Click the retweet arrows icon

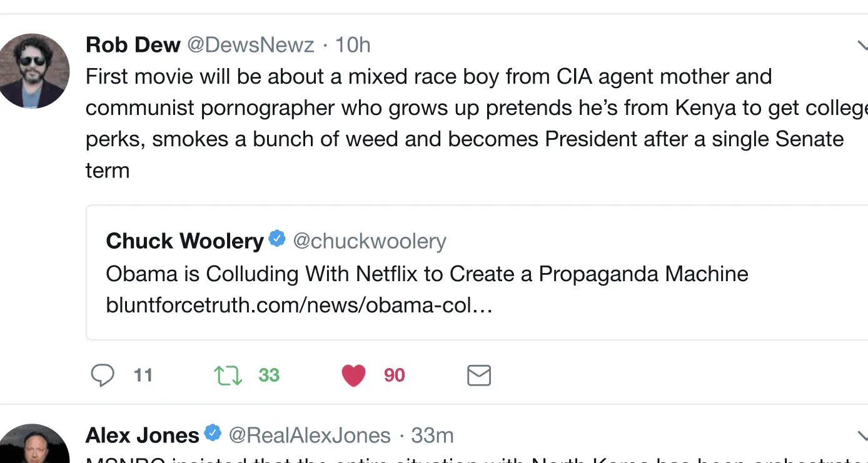tap(228, 376)
